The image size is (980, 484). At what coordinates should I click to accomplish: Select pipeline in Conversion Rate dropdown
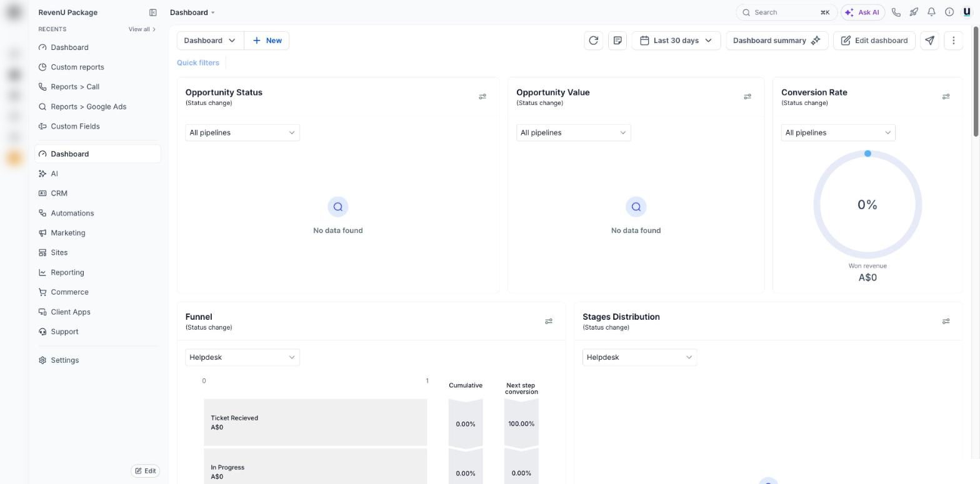(x=838, y=132)
